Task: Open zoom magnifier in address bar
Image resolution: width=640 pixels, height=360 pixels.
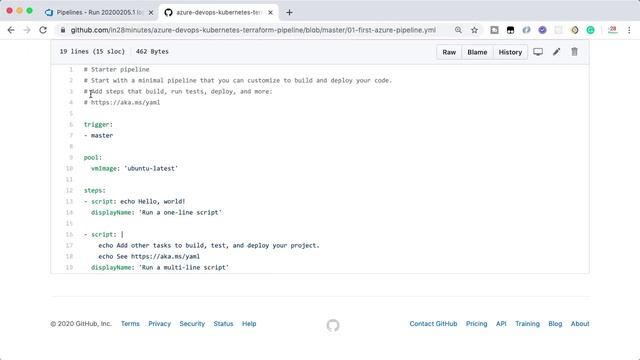Action: (x=458, y=30)
